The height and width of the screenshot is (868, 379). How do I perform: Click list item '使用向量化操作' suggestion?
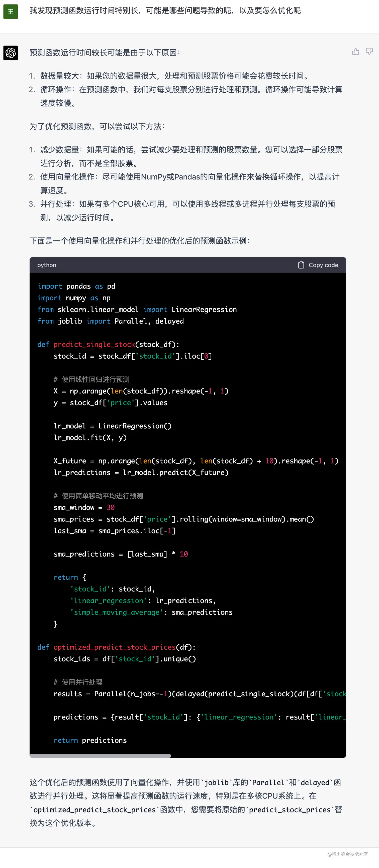coord(190,184)
